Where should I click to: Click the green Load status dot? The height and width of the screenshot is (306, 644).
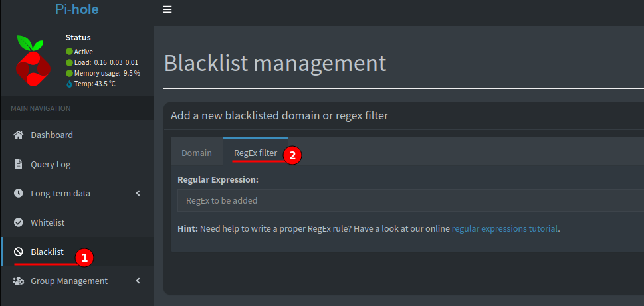pyautogui.click(x=69, y=63)
